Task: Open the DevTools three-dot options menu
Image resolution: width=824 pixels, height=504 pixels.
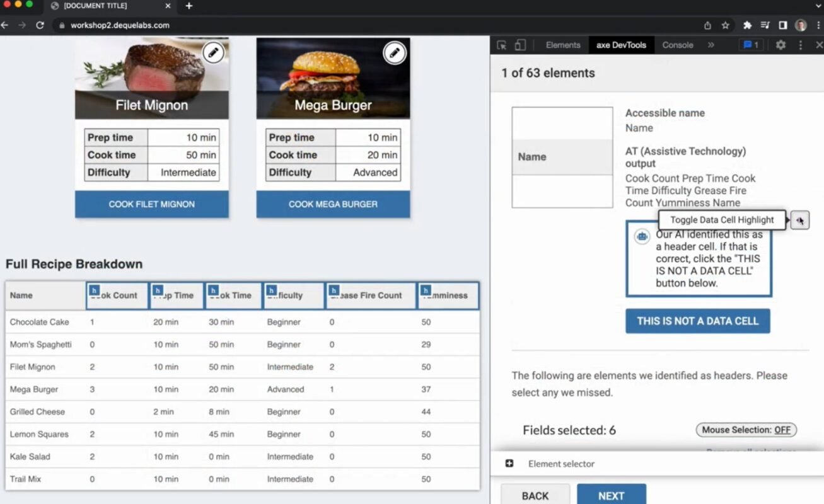Action: 801,45
